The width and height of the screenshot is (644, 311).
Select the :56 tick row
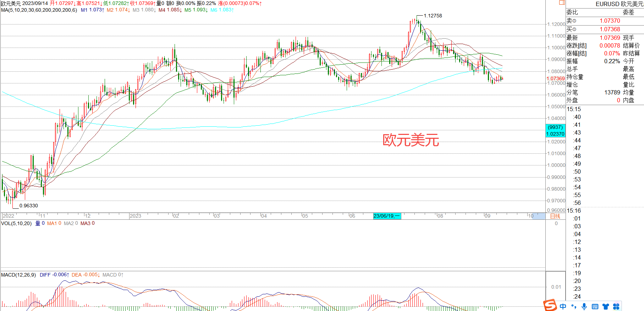coord(577,203)
